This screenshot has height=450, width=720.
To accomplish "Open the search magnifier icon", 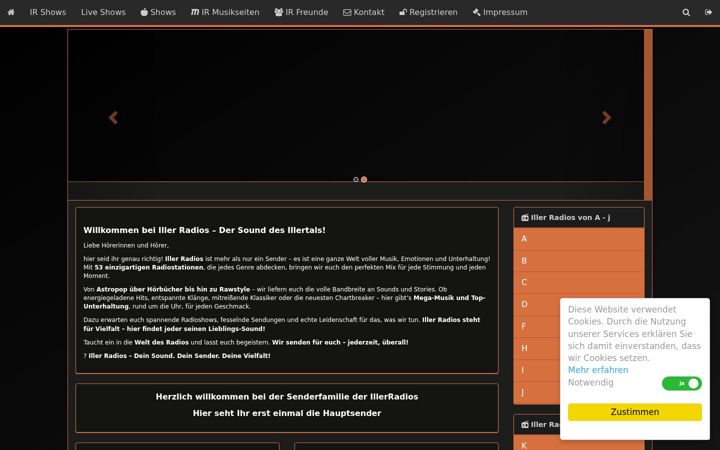I will point(686,12).
